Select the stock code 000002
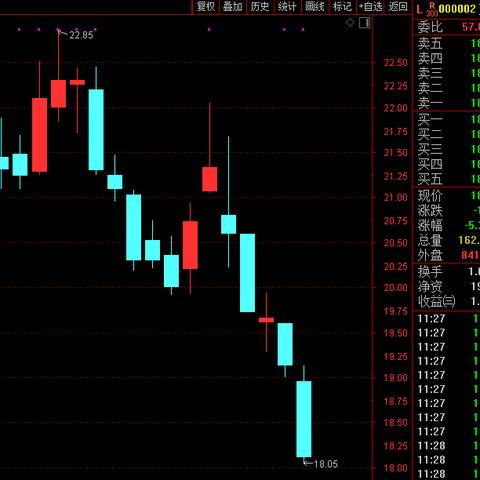Image resolution: width=480 pixels, height=480 pixels. pos(457,9)
